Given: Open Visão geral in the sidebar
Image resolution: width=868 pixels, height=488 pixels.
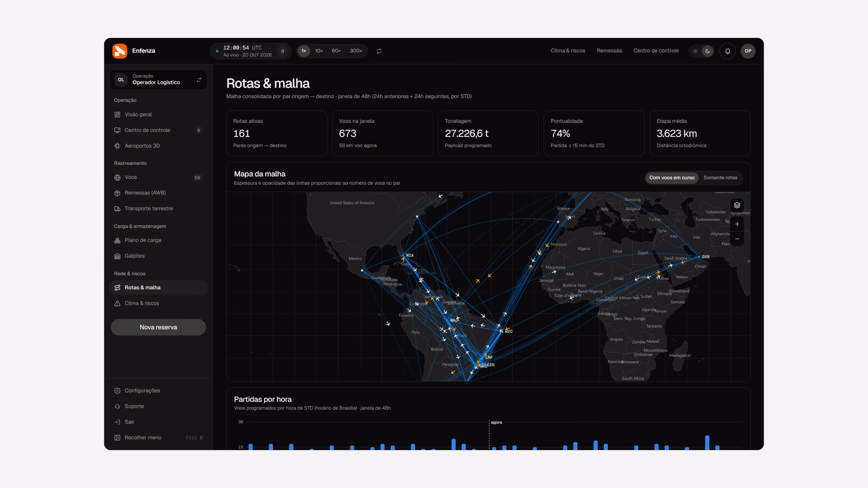Looking at the screenshot, I should coord(158,115).
